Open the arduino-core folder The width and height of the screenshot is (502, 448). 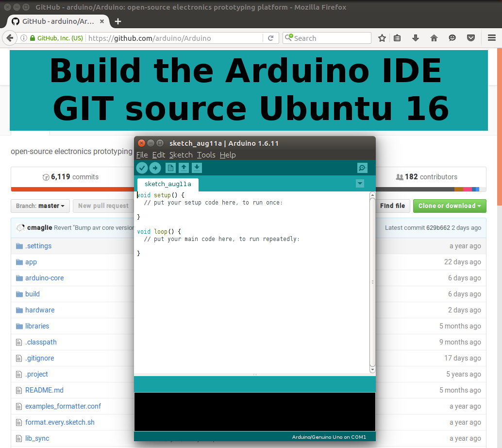(x=45, y=278)
